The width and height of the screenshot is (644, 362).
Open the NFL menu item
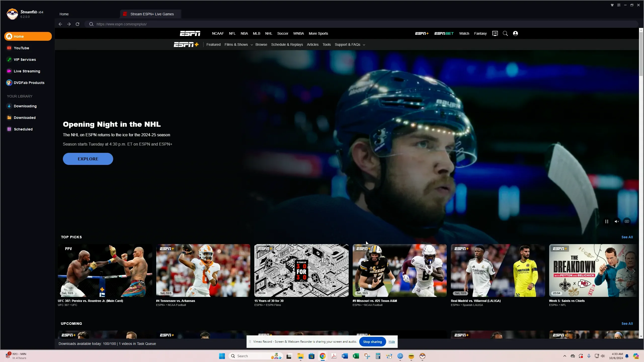click(232, 33)
